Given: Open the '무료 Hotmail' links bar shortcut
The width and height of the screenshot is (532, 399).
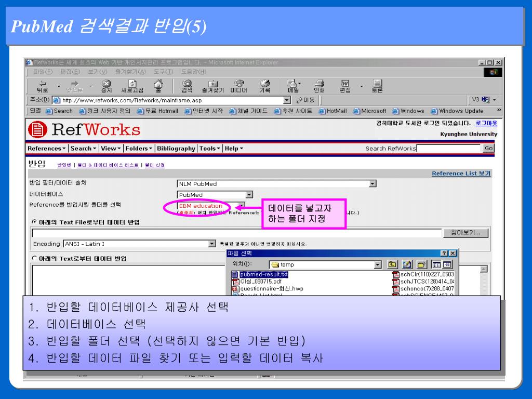Looking at the screenshot, I should [x=157, y=111].
